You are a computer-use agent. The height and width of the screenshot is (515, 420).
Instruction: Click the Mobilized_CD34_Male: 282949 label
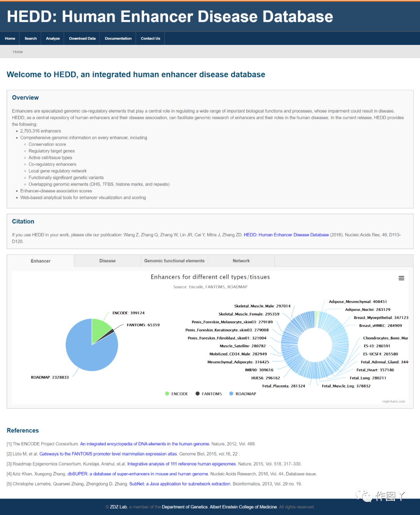coord(238,354)
